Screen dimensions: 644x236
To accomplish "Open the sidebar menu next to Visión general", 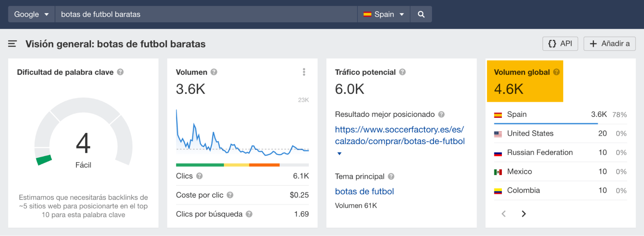I will coord(12,44).
